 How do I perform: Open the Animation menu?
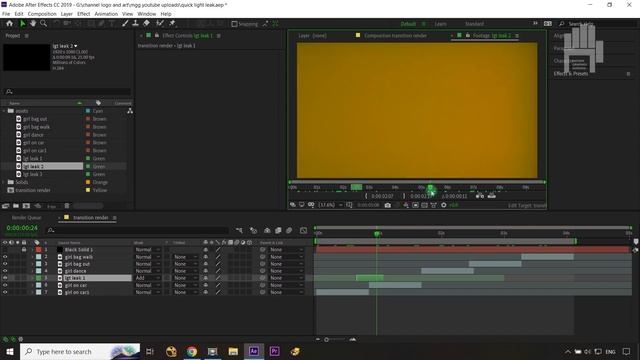pyautogui.click(x=106, y=14)
